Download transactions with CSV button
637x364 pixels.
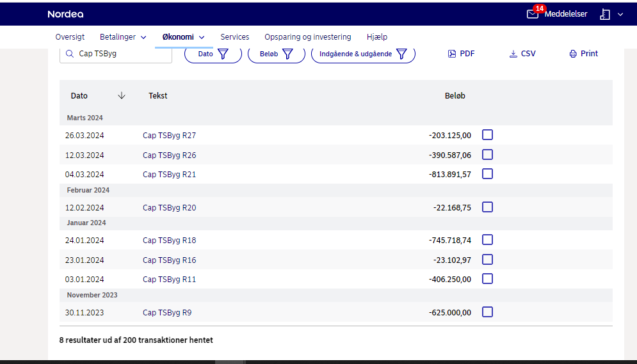522,54
